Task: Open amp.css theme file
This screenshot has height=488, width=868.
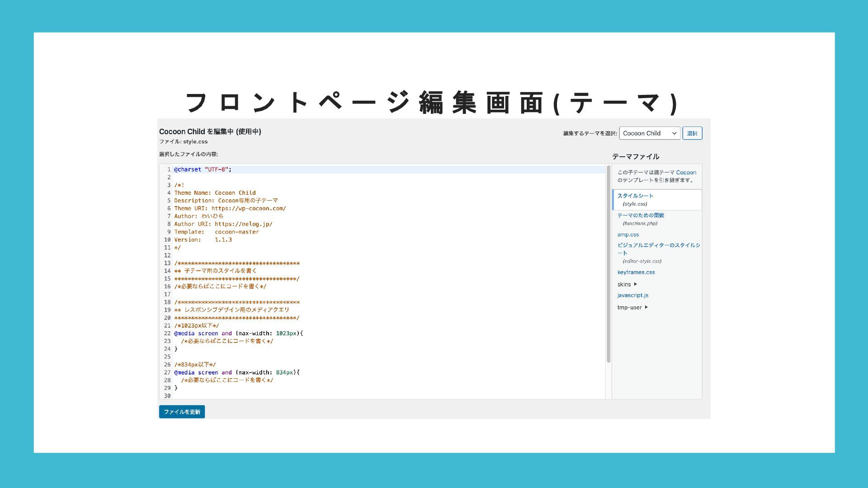Action: tap(627, 235)
